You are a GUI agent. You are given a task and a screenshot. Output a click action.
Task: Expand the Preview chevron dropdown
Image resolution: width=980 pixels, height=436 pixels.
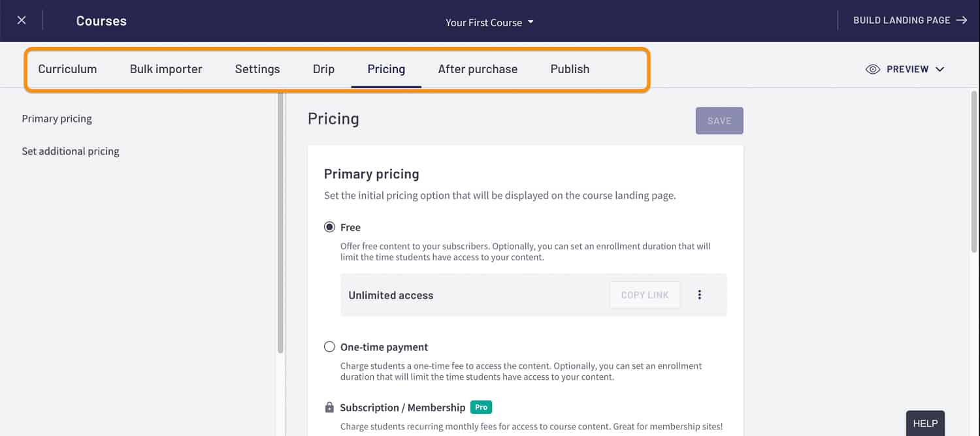pos(939,69)
